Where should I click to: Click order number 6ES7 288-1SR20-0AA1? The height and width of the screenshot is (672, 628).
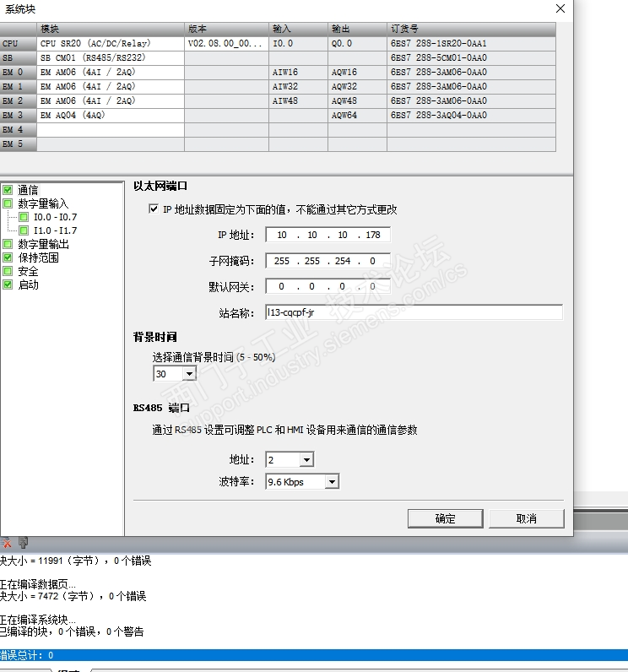[471, 44]
